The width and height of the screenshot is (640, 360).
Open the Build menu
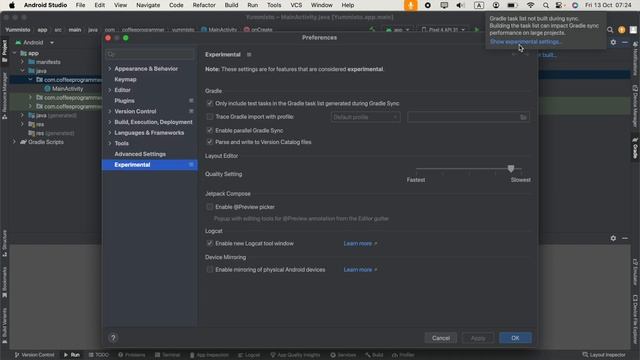coord(231,5)
